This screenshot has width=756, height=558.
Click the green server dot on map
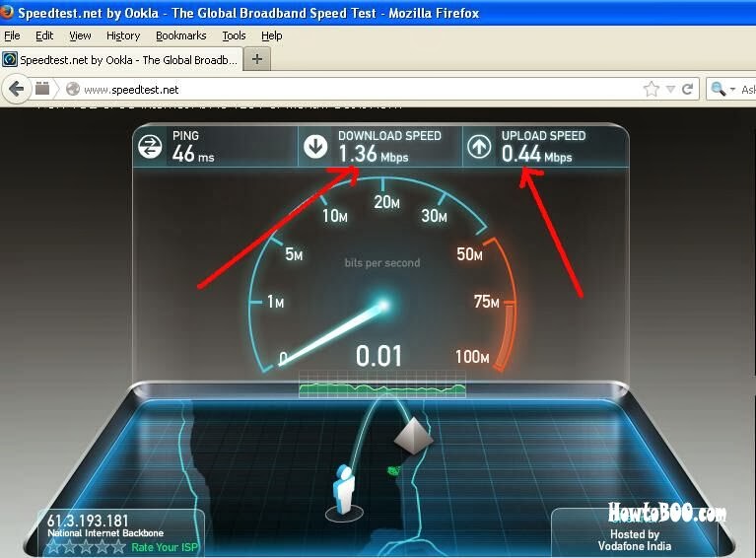[x=393, y=469]
